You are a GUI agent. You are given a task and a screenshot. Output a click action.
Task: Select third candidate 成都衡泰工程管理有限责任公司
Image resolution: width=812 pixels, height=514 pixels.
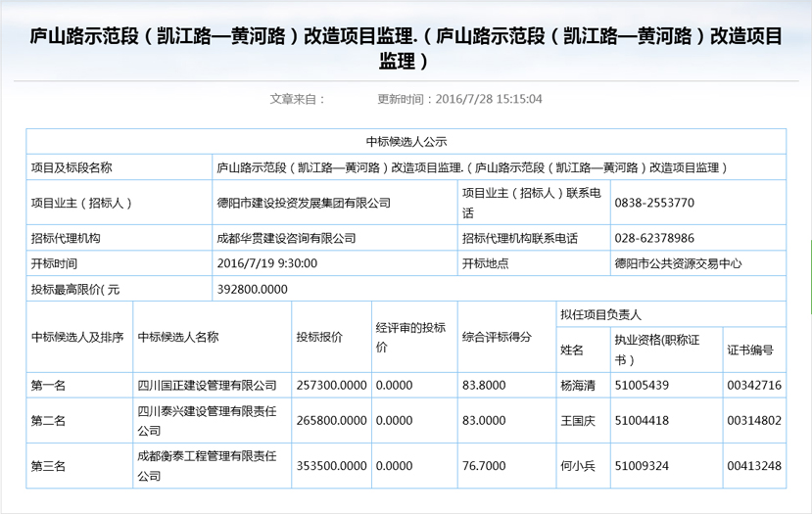click(x=208, y=465)
